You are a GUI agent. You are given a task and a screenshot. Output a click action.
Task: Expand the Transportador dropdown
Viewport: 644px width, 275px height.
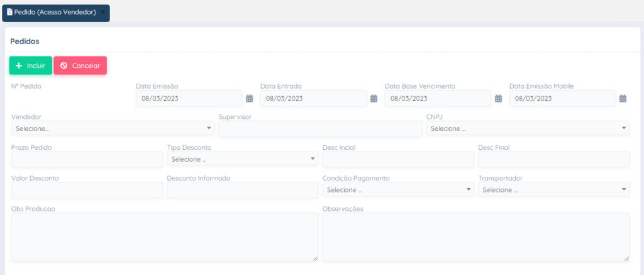(x=554, y=190)
